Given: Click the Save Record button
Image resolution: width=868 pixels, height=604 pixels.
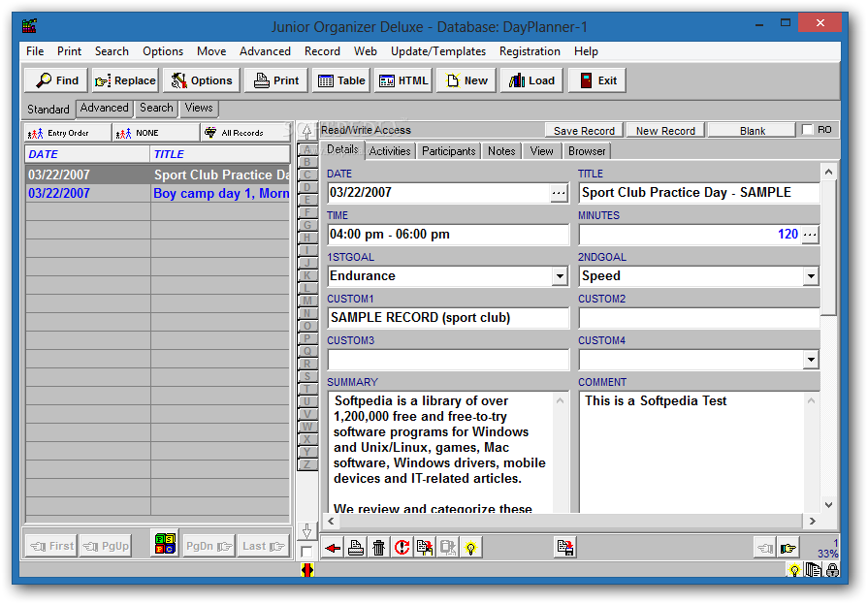Looking at the screenshot, I should click(x=584, y=131).
